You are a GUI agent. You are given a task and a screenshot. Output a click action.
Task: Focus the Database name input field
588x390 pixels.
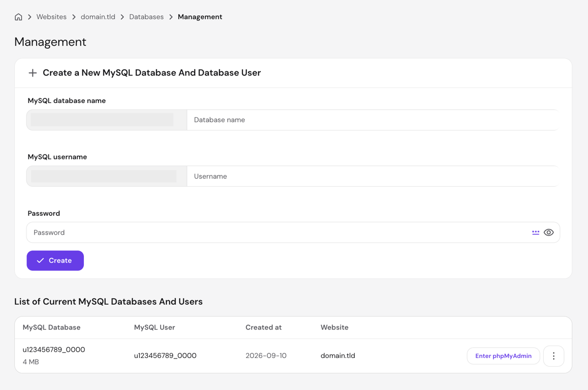tap(373, 120)
